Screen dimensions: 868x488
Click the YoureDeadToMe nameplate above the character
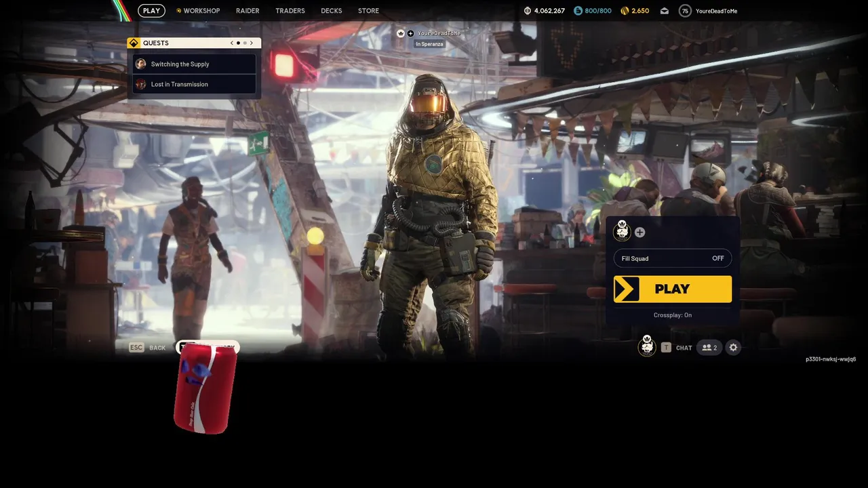pos(439,33)
